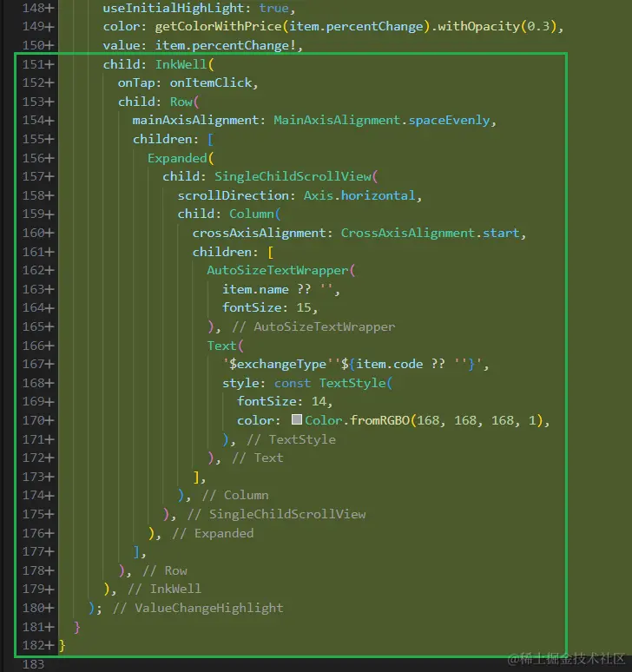This screenshot has width=632, height=672.
Task: Click 'const TextStyle(' on line 168
Action: coord(333,383)
